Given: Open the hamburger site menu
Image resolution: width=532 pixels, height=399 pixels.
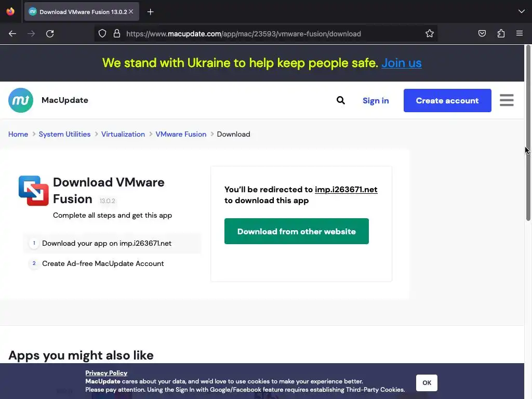Looking at the screenshot, I should click(507, 100).
